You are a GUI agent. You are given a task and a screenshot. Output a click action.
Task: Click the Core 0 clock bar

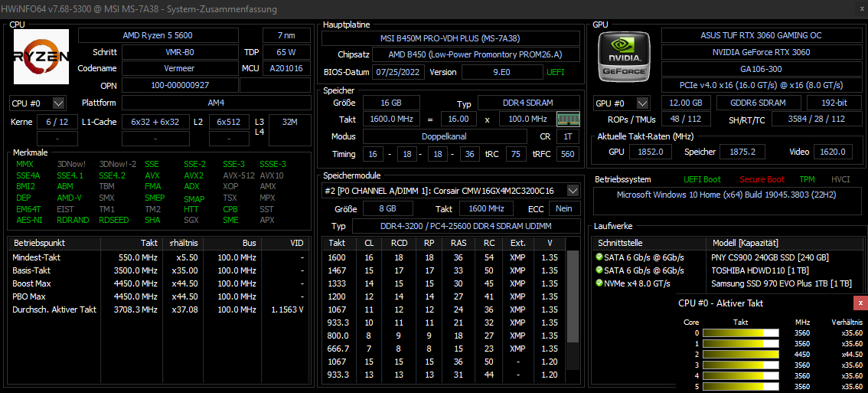coord(741,333)
